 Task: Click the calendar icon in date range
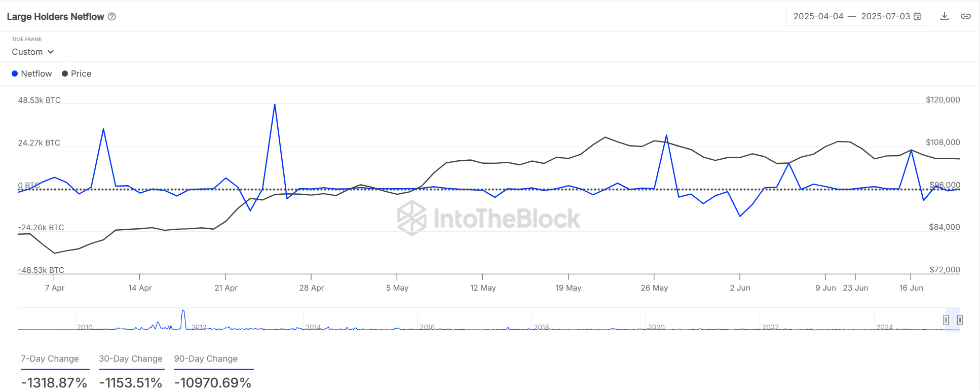917,16
